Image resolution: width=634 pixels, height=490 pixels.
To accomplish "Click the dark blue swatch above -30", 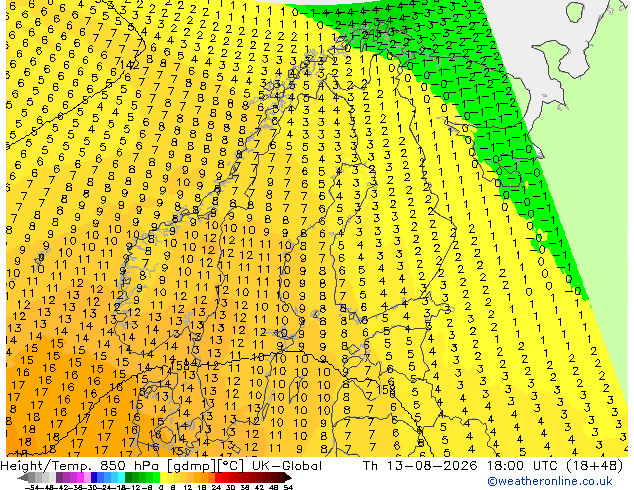I will tap(94, 477).
